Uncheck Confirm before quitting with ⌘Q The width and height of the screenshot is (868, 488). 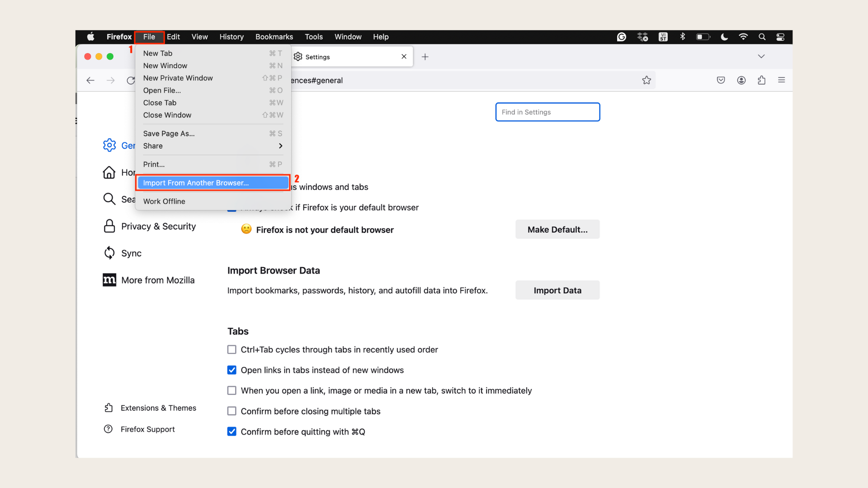point(232,432)
